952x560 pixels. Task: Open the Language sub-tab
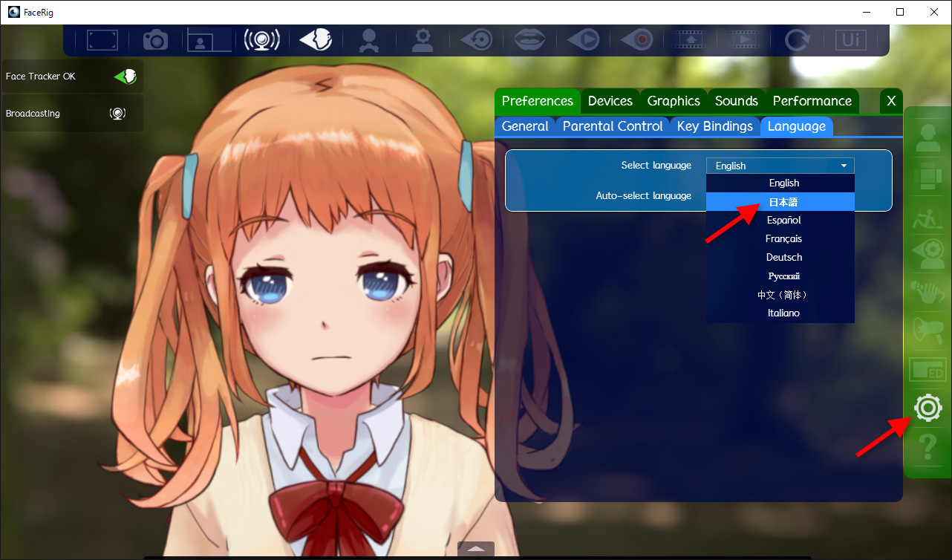[797, 126]
